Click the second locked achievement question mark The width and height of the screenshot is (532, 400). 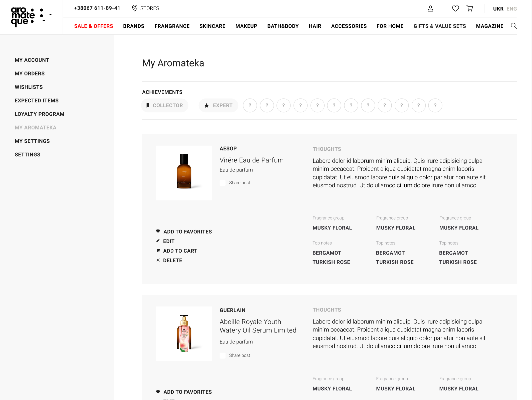267,105
